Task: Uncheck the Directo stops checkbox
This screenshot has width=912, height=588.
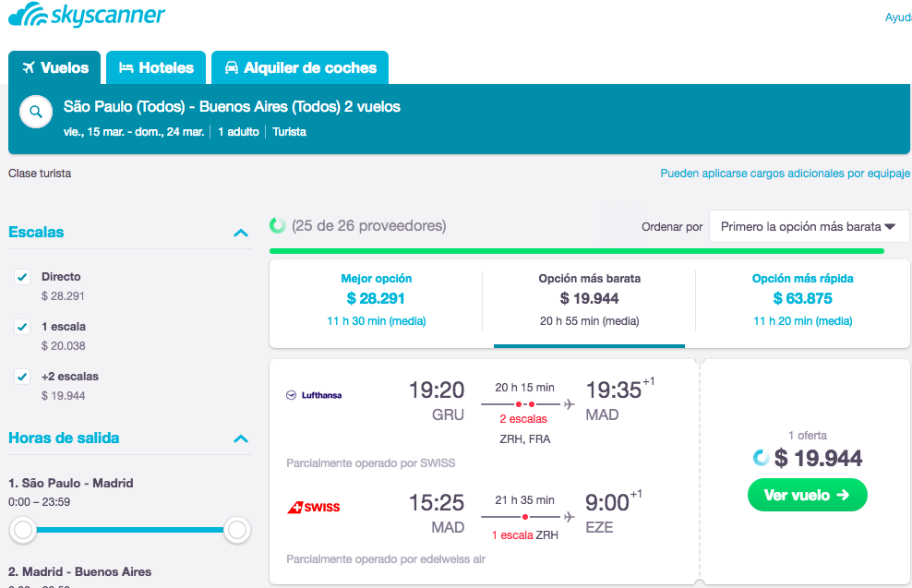Action: pyautogui.click(x=23, y=277)
